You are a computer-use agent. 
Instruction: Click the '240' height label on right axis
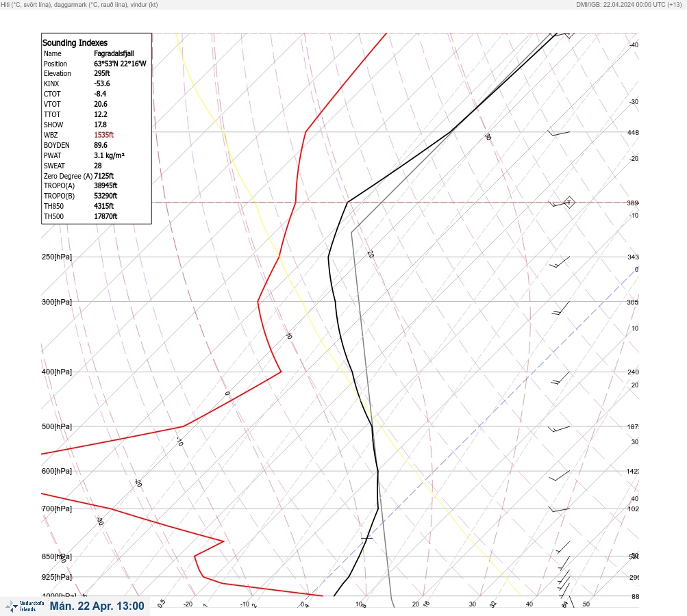tap(633, 372)
